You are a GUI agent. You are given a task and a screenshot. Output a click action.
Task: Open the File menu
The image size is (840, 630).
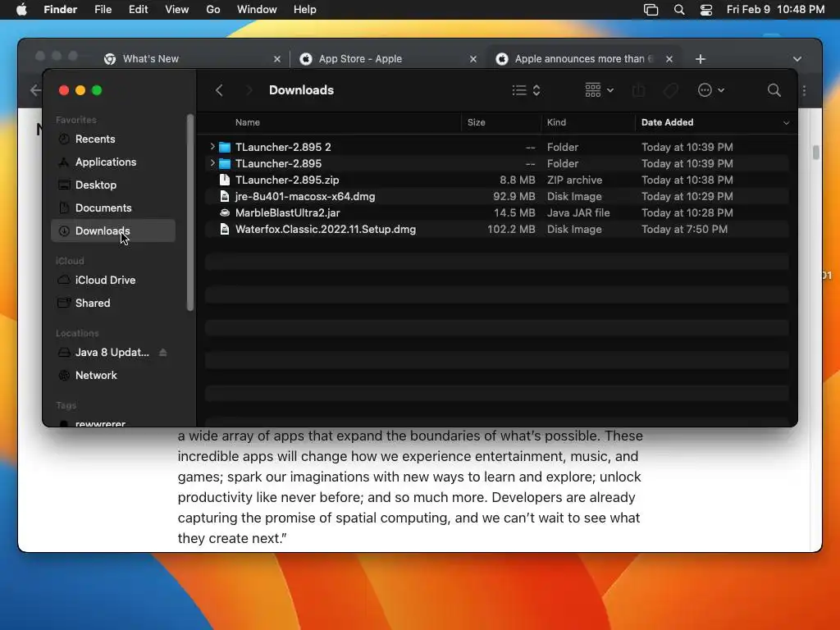point(103,10)
